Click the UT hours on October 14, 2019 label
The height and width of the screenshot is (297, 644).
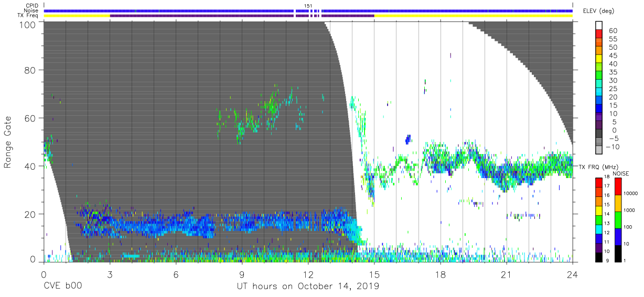308,287
